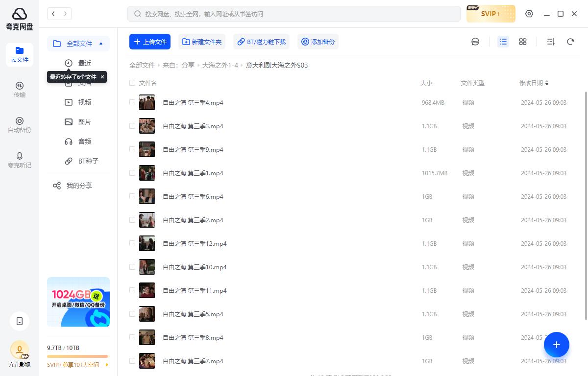Click the 上传文件 upload button

[x=150, y=42]
